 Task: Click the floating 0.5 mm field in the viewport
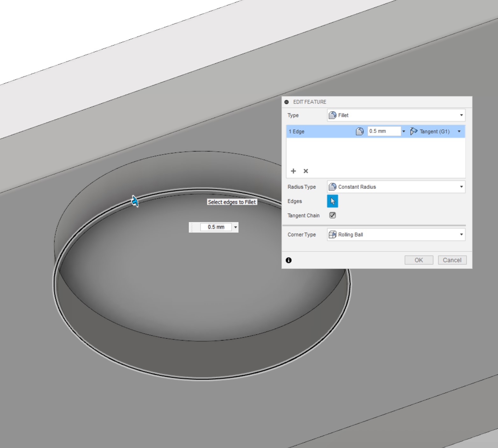[x=216, y=227]
